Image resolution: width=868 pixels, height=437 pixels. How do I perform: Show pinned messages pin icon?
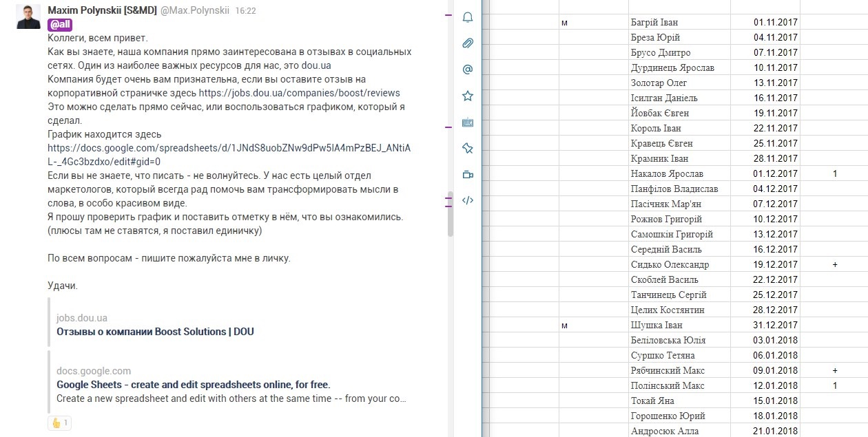point(468,148)
